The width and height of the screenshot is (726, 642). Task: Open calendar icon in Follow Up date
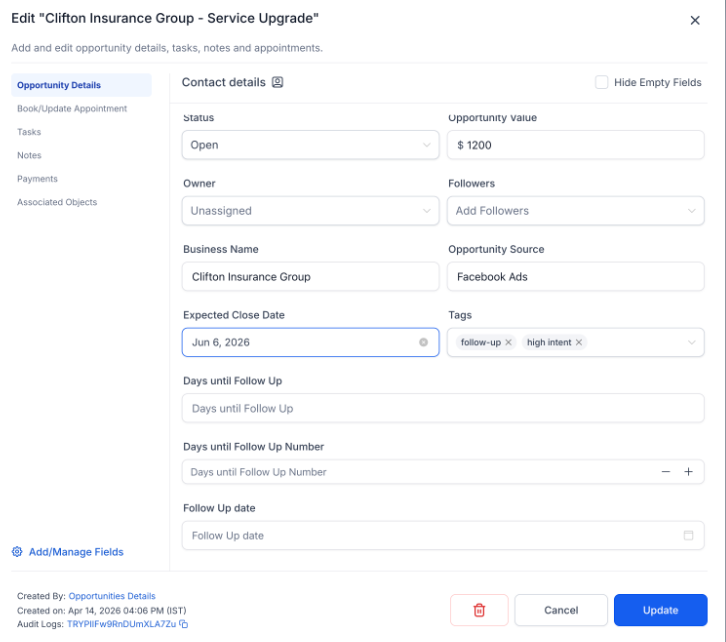688,535
